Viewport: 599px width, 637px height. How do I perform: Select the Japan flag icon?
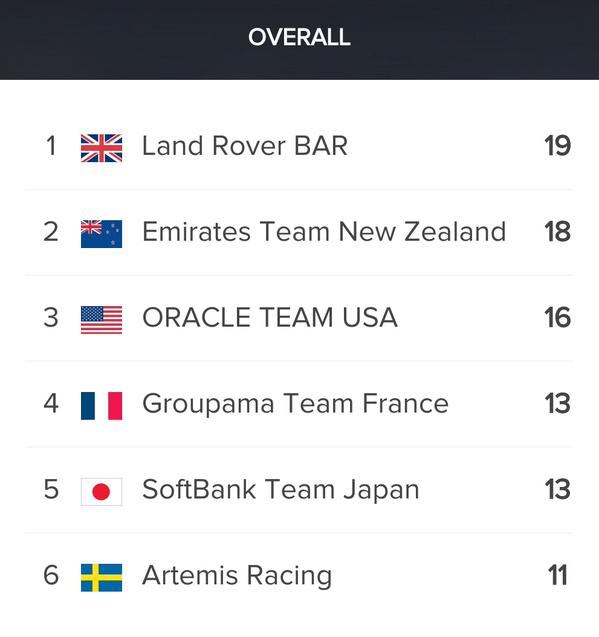[101, 492]
